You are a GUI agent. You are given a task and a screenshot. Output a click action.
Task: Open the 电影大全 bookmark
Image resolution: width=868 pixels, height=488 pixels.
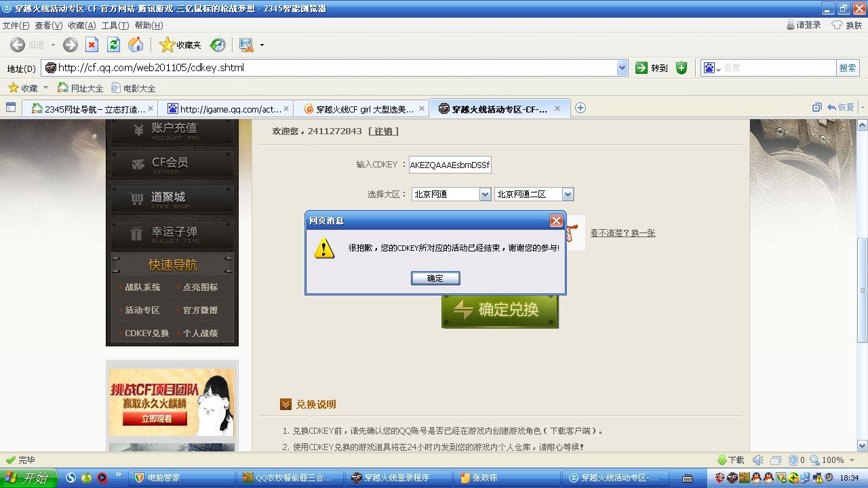pos(134,88)
